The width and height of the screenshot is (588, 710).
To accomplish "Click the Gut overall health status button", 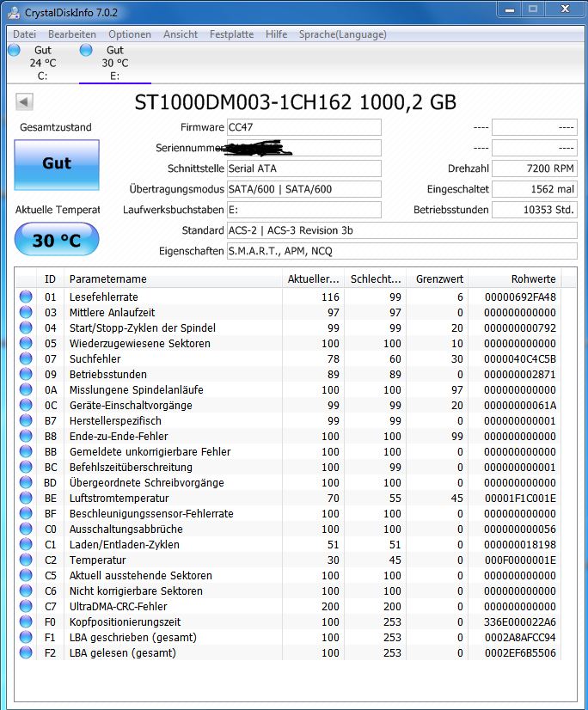I will coord(57,165).
